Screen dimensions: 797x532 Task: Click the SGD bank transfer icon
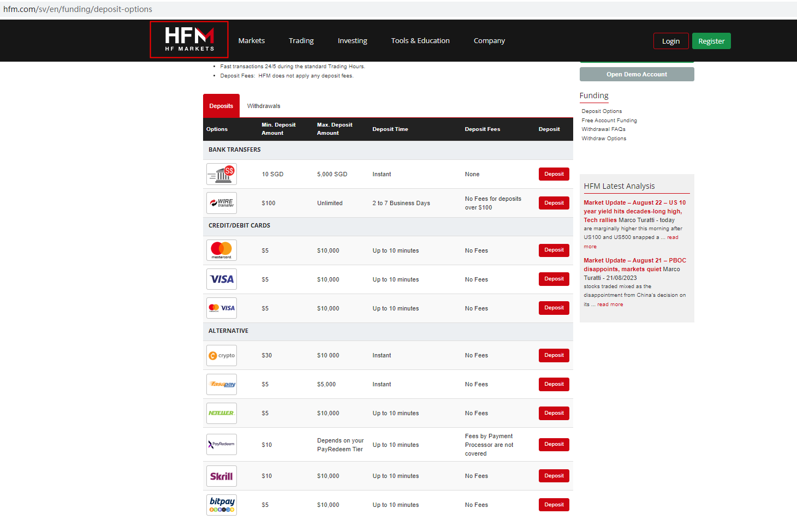(222, 175)
